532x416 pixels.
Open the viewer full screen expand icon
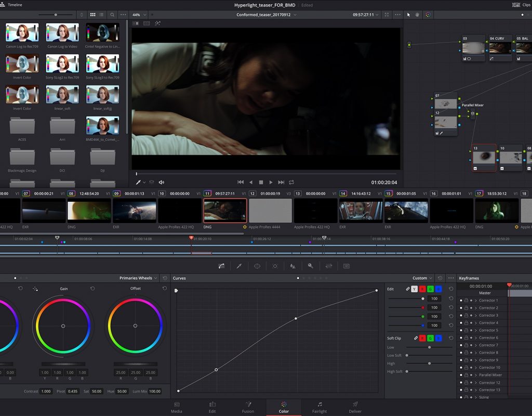tap(387, 15)
